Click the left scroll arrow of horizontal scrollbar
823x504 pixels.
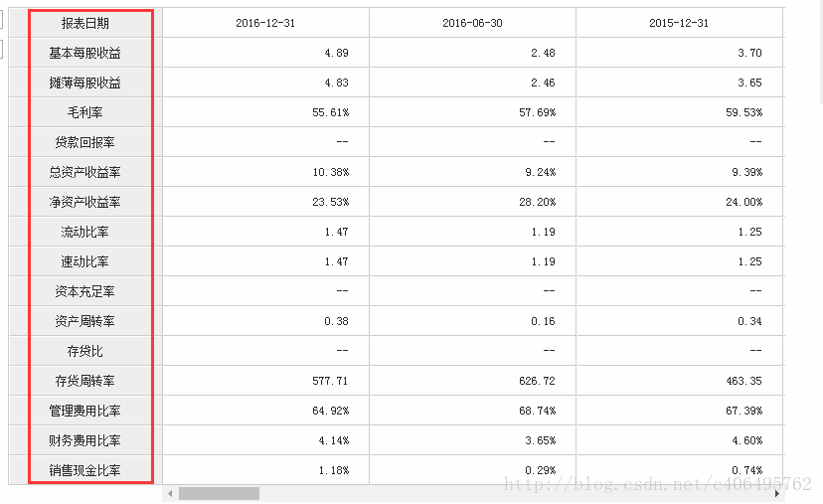click(x=170, y=493)
